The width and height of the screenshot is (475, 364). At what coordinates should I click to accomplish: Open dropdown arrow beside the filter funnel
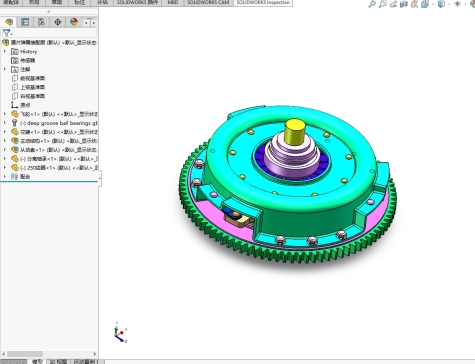tap(12, 34)
